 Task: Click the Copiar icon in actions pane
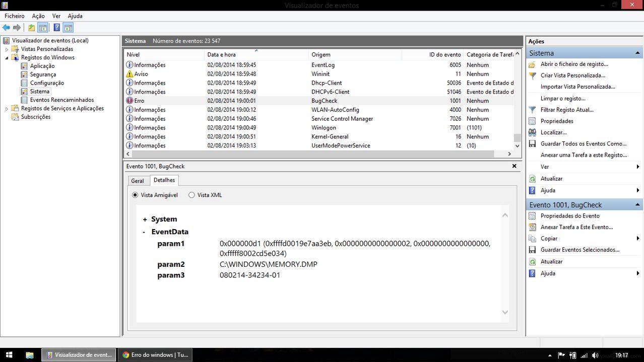point(532,239)
